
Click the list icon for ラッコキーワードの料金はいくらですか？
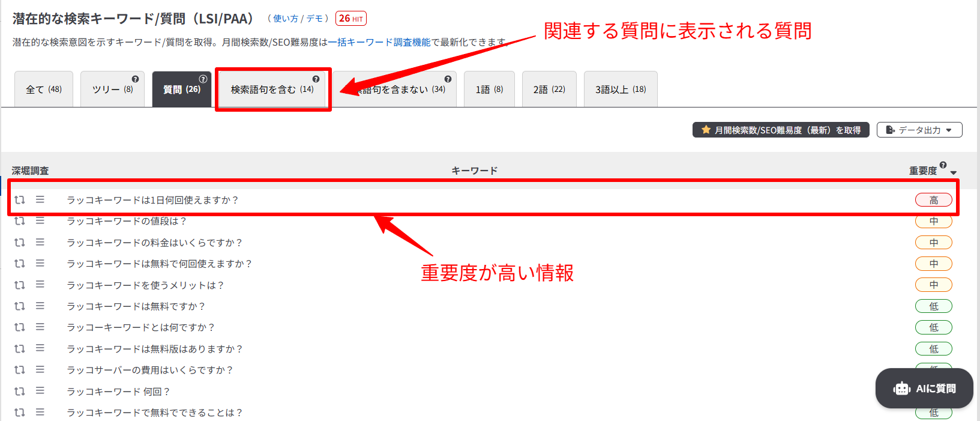[x=40, y=242]
